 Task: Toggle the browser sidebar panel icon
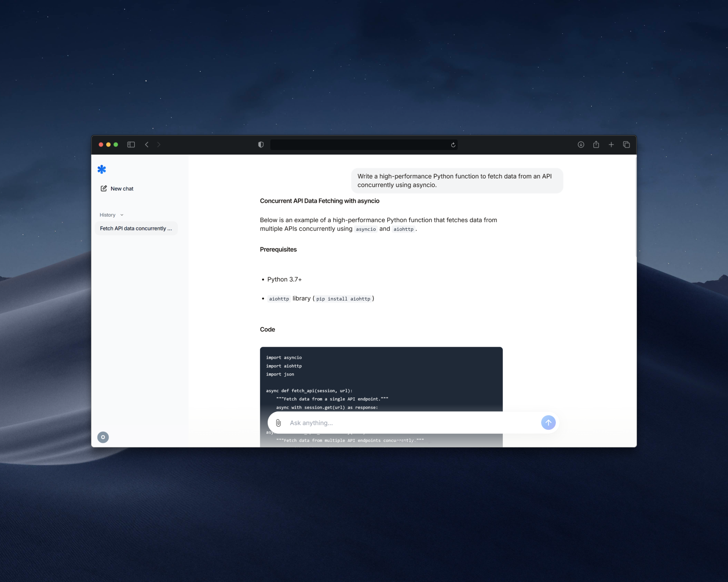click(x=131, y=145)
